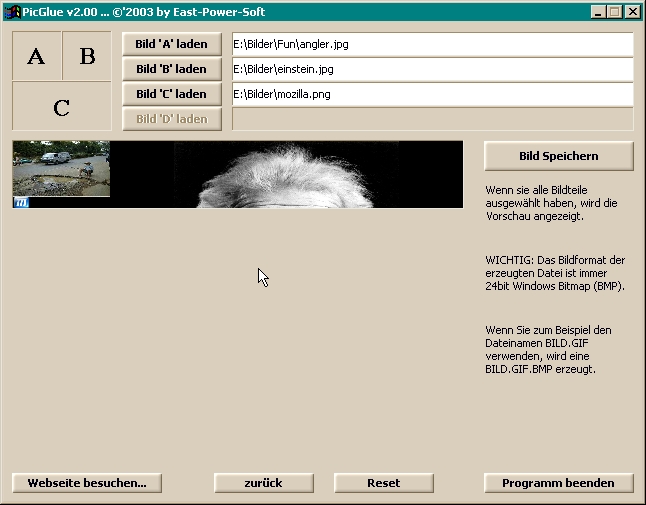Click the small blue mozilla logo in preview
646x505 pixels.
point(21,202)
